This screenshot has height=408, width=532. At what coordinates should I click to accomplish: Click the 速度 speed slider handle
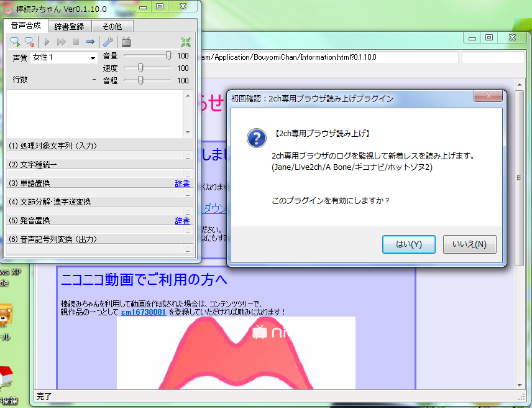pos(140,68)
